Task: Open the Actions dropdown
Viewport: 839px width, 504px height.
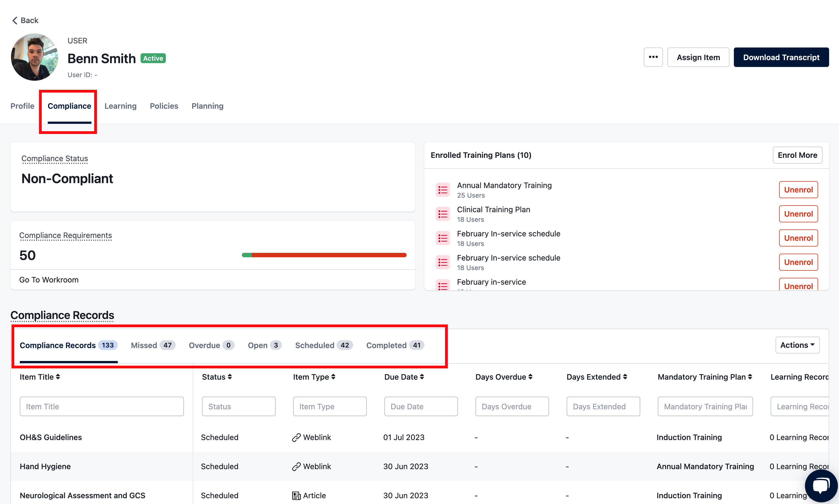Action: pyautogui.click(x=797, y=345)
